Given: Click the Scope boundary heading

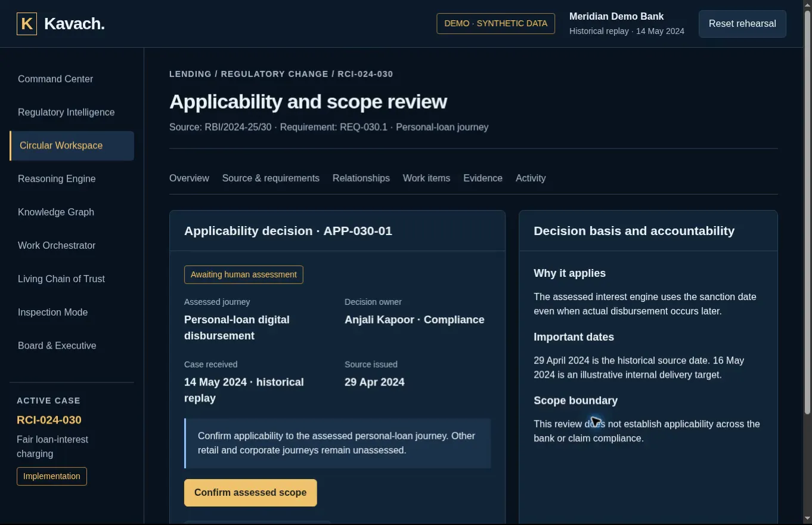Looking at the screenshot, I should pyautogui.click(x=575, y=401).
